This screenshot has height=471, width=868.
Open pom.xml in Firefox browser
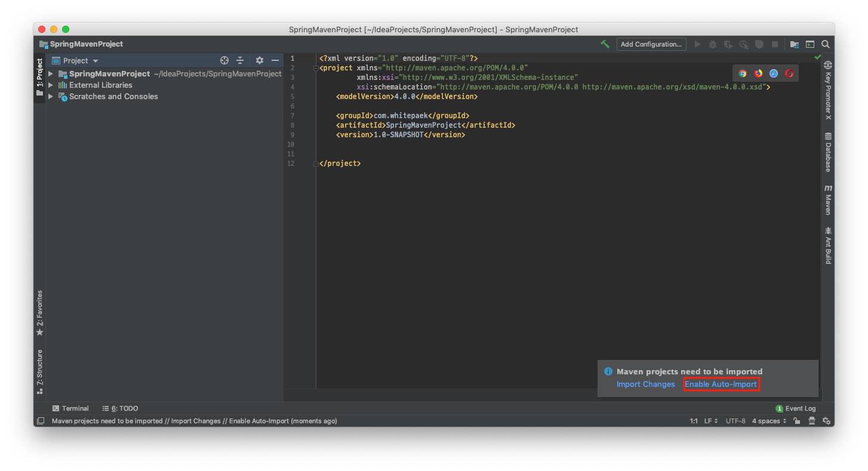[x=758, y=73]
